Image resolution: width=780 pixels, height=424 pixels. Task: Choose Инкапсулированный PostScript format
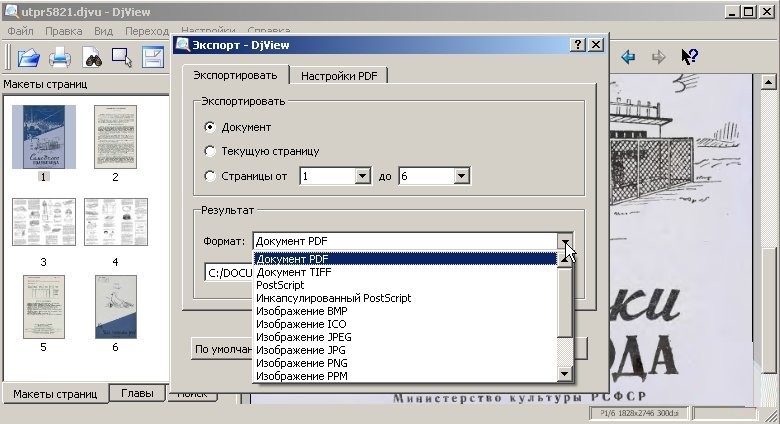(x=405, y=298)
